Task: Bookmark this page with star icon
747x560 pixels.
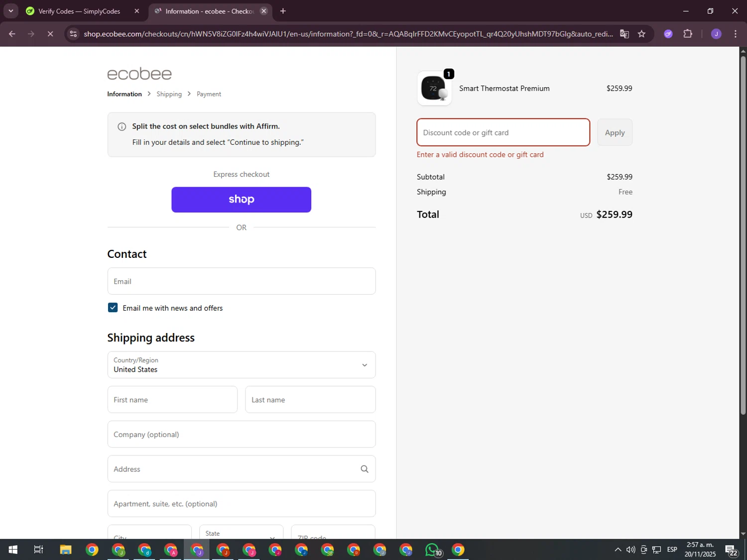Action: pyautogui.click(x=641, y=34)
